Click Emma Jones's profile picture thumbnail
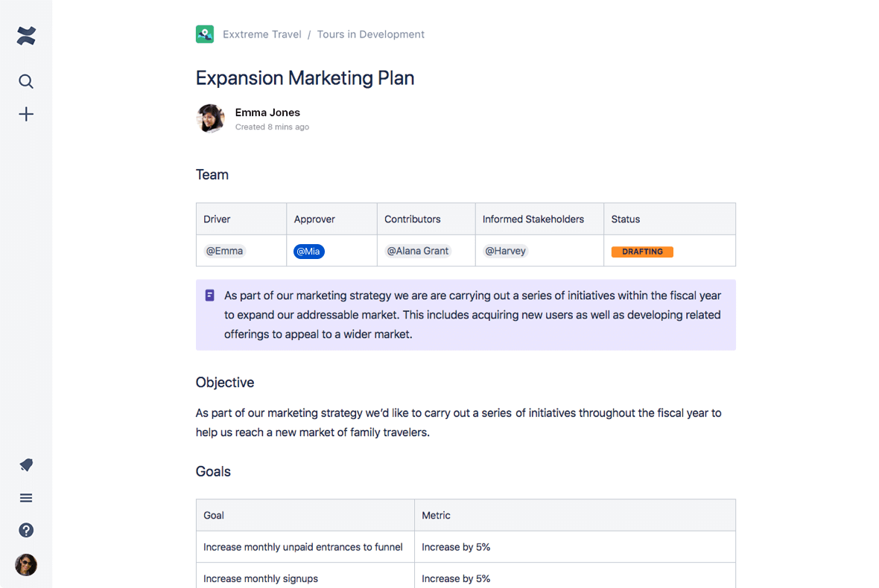Screen dimensions: 879x588 point(211,118)
